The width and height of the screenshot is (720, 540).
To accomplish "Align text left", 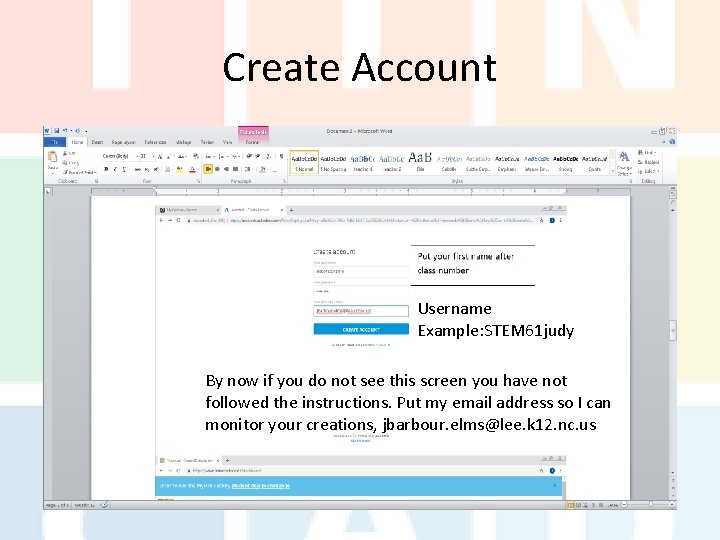I will click(208, 169).
